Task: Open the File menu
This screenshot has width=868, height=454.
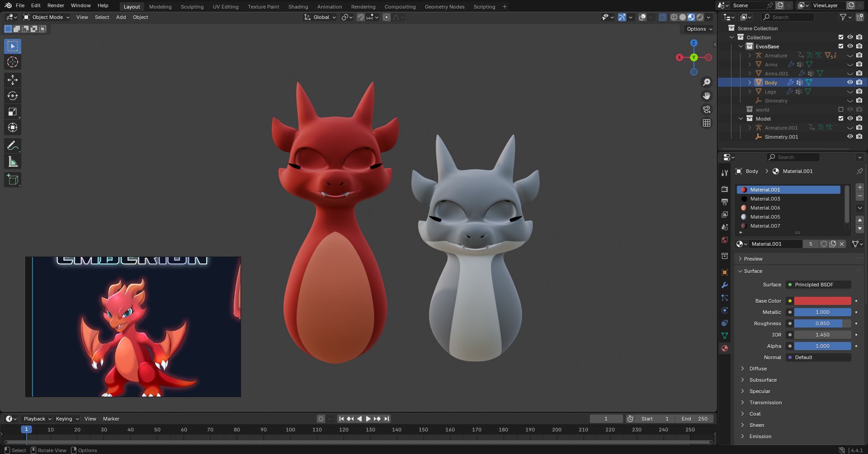Action: click(x=20, y=5)
